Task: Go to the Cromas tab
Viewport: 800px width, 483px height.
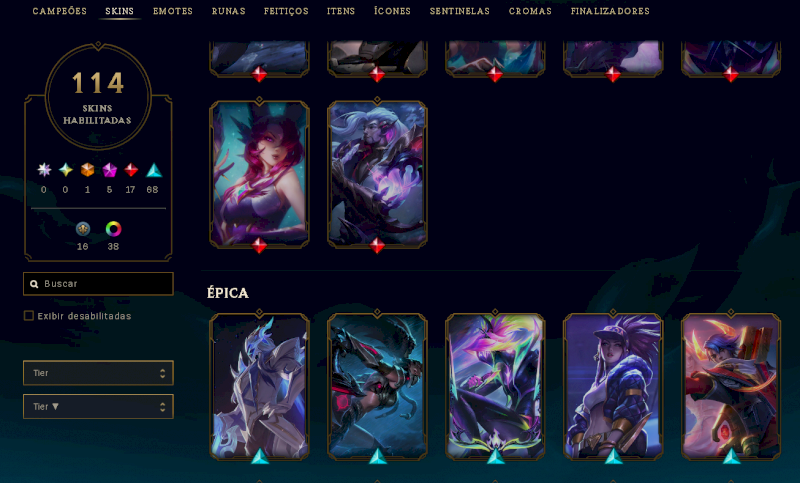Action: pos(530,11)
